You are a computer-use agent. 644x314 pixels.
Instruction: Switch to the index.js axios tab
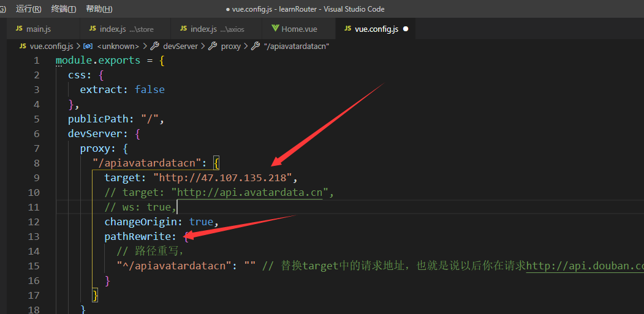coord(216,29)
